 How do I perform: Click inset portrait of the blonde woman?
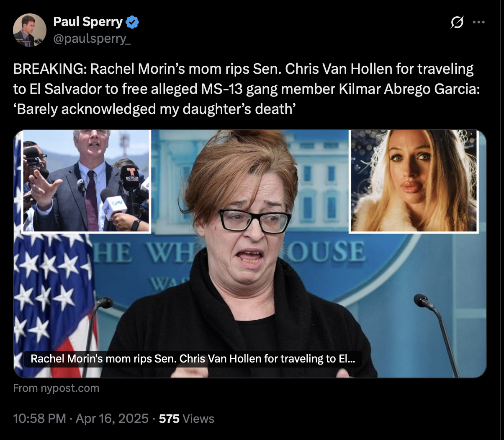413,181
